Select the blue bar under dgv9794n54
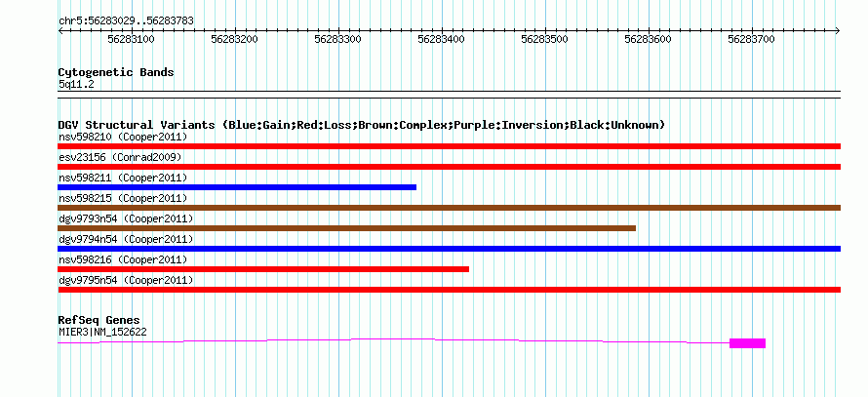The width and height of the screenshot is (868, 397). [x=449, y=249]
